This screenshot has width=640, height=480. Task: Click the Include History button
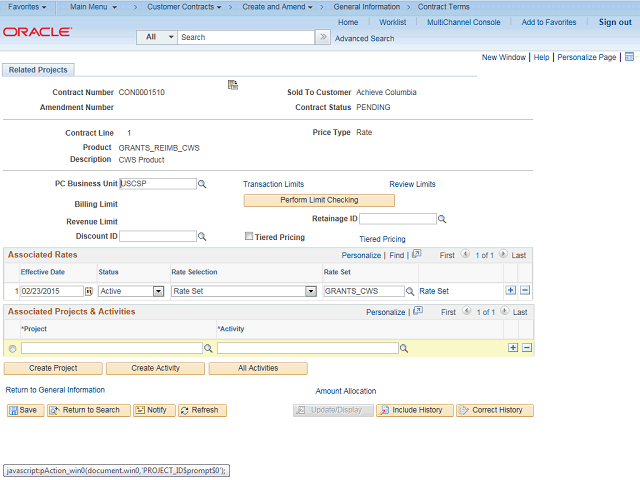[x=415, y=410]
